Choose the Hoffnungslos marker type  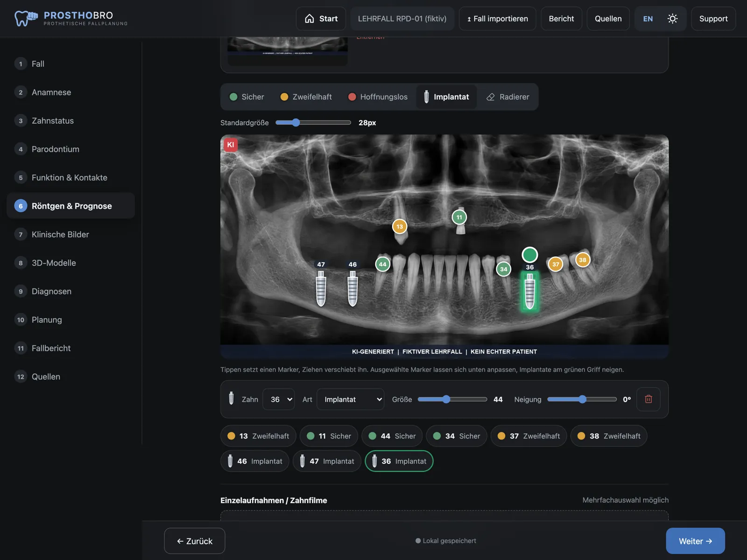point(378,97)
